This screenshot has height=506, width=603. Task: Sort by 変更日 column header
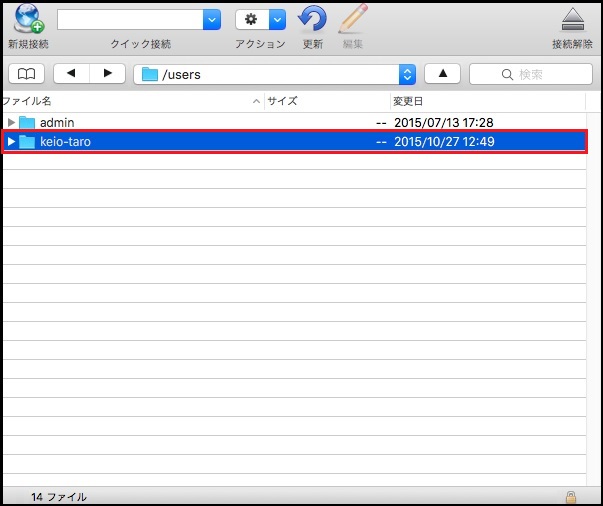490,101
